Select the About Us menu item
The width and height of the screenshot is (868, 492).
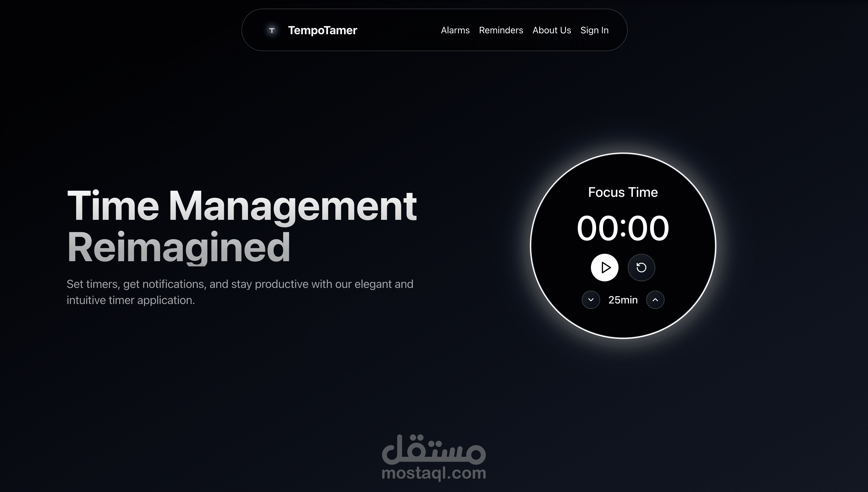[552, 30]
